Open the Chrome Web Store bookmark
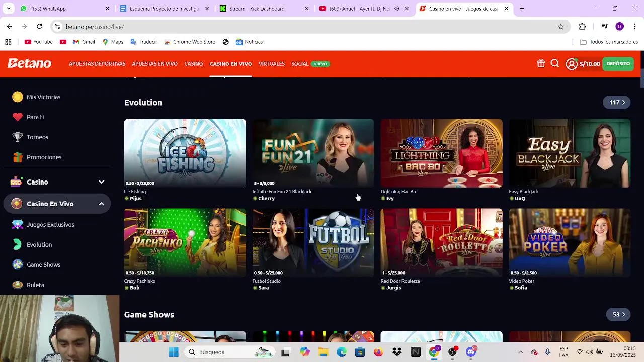Viewport: 644px width, 362px height. 190,42
